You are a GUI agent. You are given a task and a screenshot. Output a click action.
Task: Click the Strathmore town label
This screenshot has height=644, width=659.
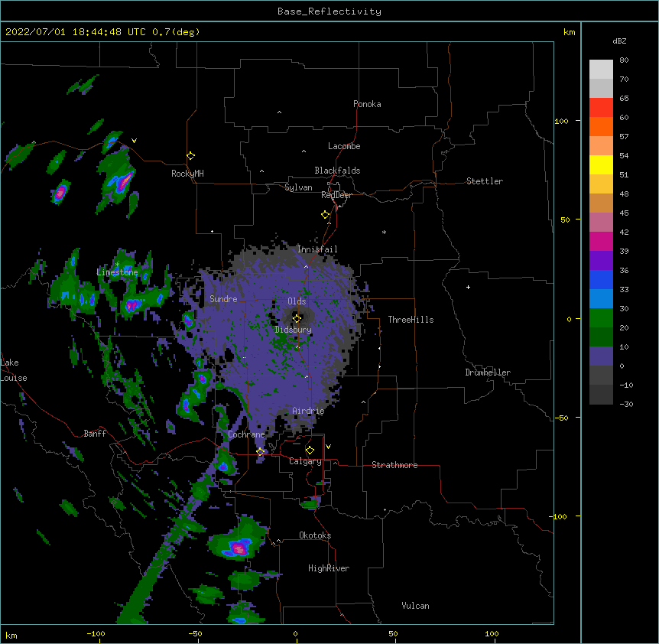394,465
